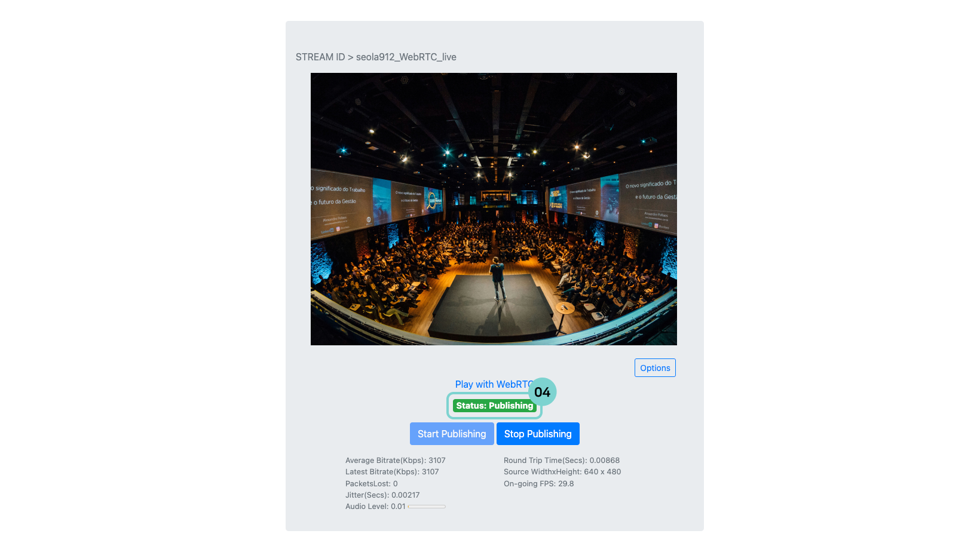The width and height of the screenshot is (980, 552).
Task: Click the live video preview
Action: click(494, 209)
